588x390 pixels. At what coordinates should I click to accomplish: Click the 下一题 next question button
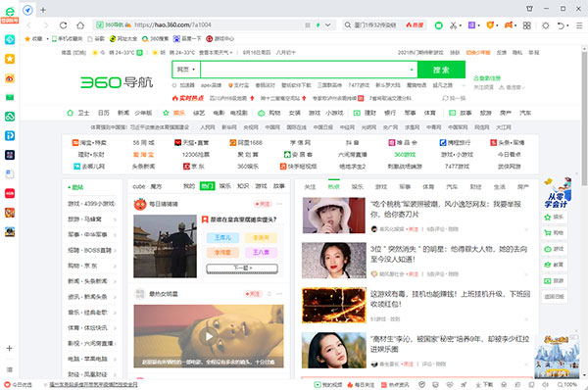coord(242,268)
